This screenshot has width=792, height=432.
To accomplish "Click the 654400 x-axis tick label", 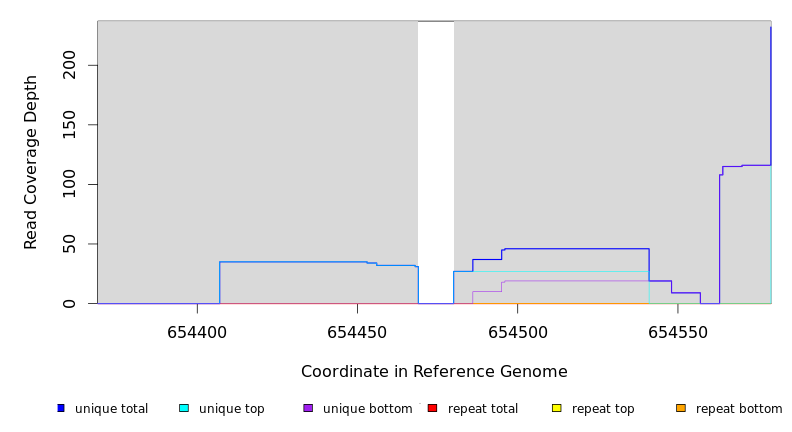I will pos(197,332).
